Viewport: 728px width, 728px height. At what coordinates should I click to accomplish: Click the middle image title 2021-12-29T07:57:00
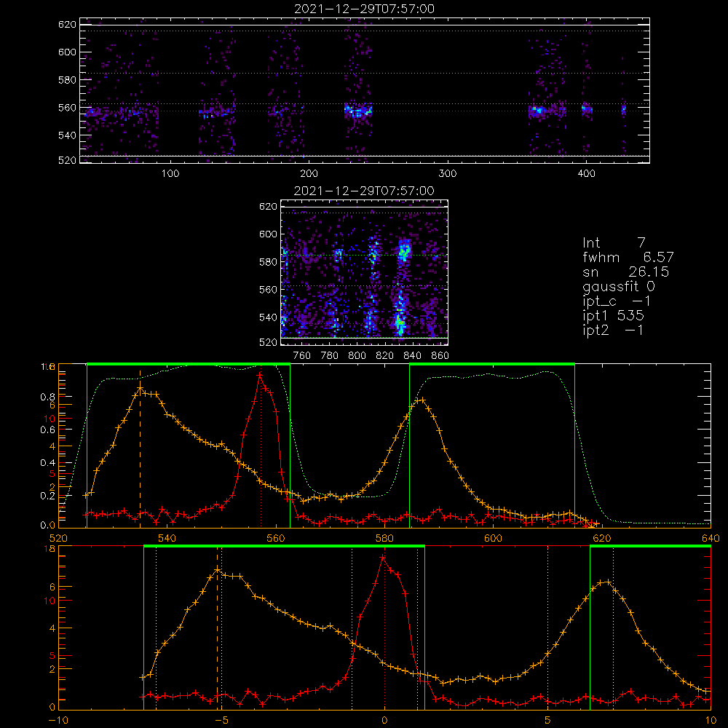click(x=364, y=191)
